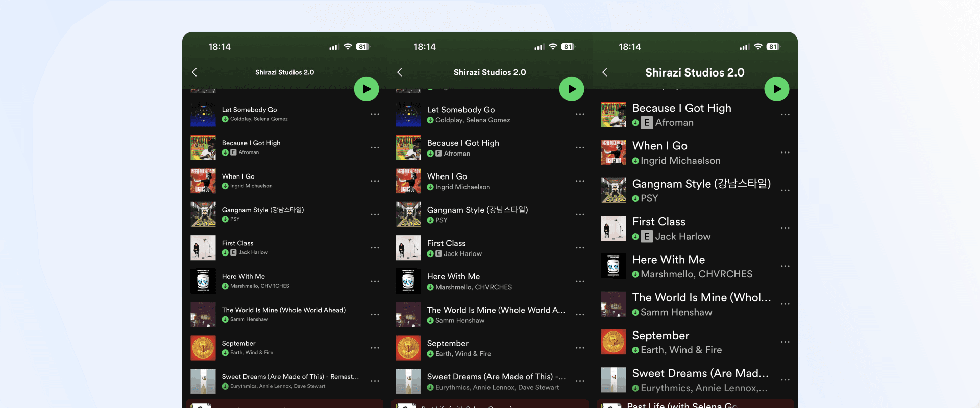Play "September" in the right phone

660,336
